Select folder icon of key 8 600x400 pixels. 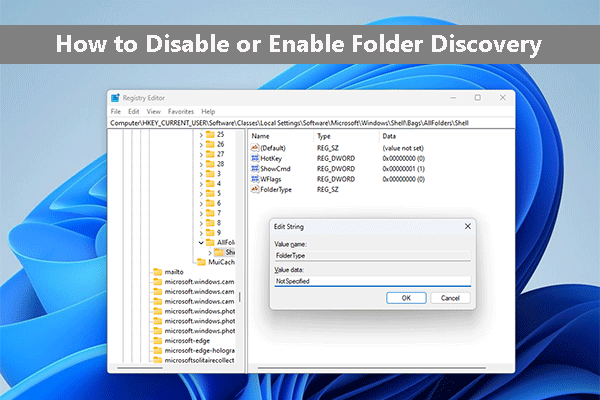coord(210,223)
